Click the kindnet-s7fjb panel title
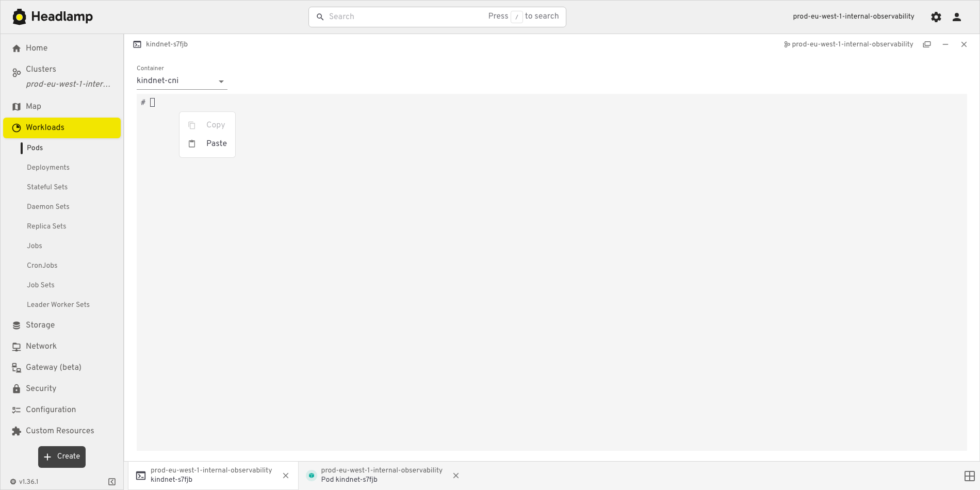 point(167,44)
